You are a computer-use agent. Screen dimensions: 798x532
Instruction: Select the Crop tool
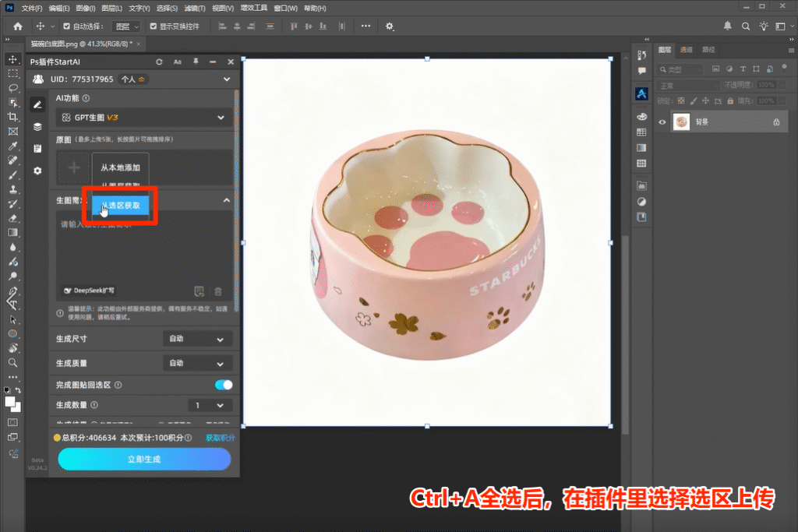point(12,117)
